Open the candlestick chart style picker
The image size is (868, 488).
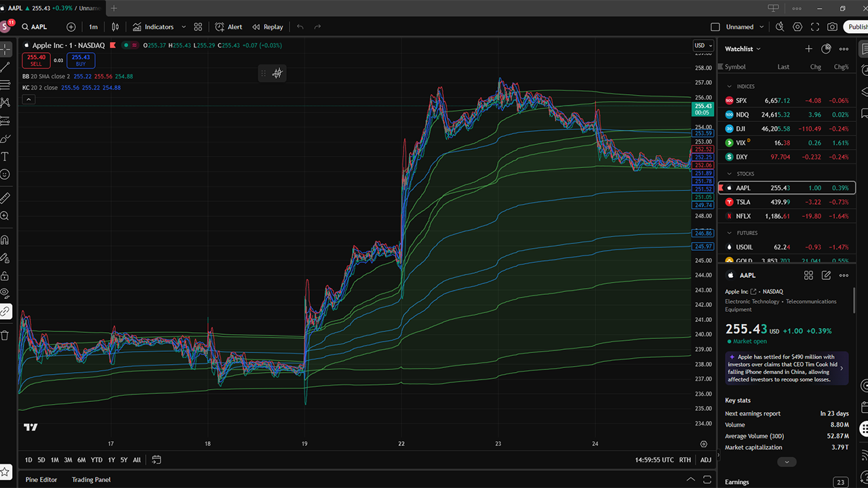click(x=115, y=27)
